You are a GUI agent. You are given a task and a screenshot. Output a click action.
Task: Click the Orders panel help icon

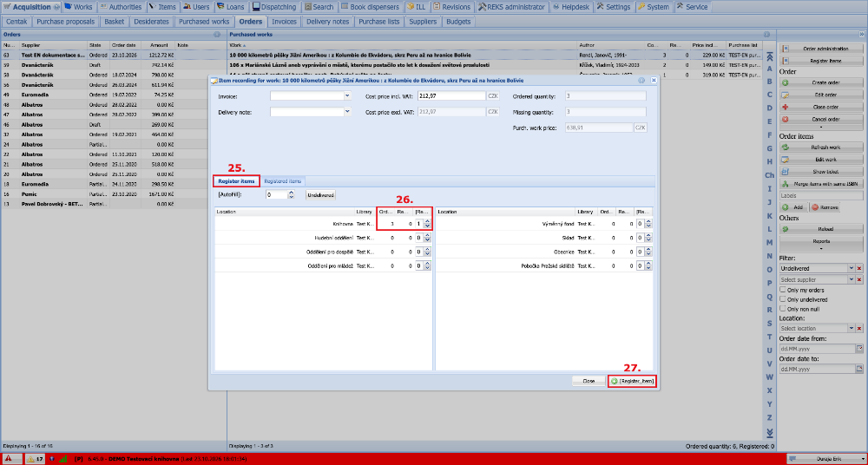[217, 35]
